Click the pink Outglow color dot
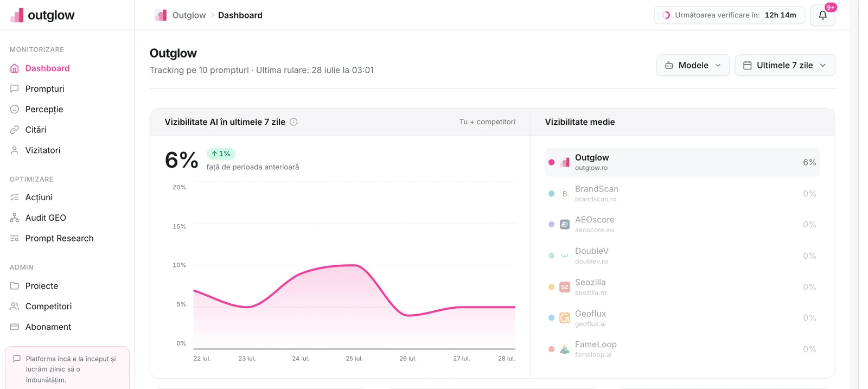The width and height of the screenshot is (868, 389). 552,162
